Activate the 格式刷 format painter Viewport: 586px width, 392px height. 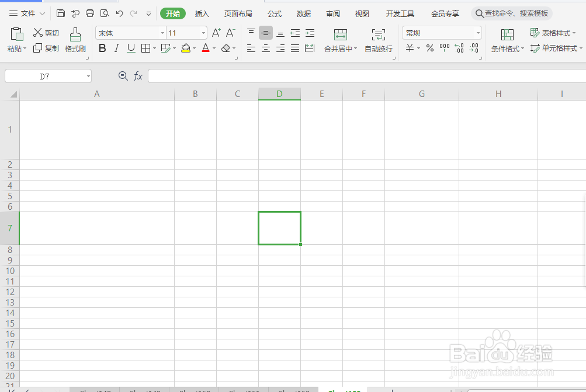tap(75, 40)
